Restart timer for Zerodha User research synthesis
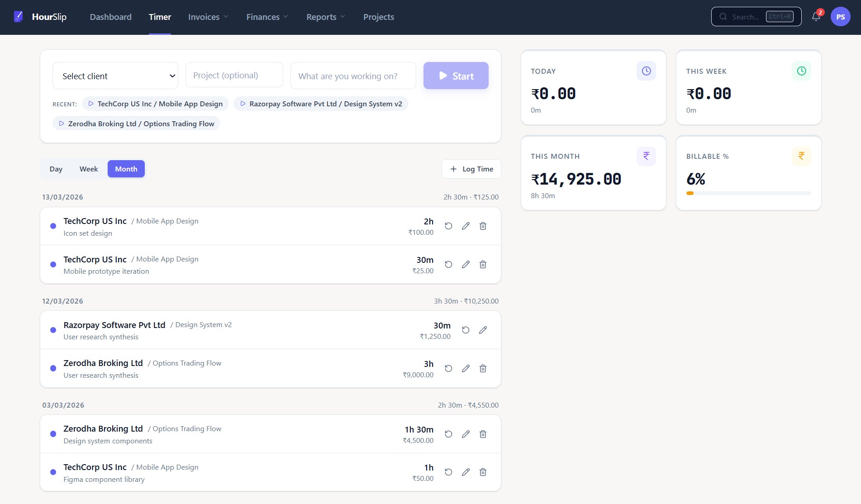This screenshot has width=861, height=504. coord(448,368)
